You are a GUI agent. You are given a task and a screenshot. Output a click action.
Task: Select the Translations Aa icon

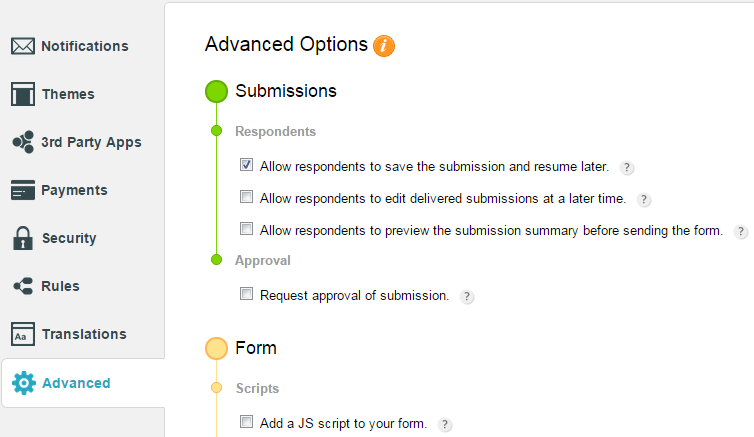point(23,334)
